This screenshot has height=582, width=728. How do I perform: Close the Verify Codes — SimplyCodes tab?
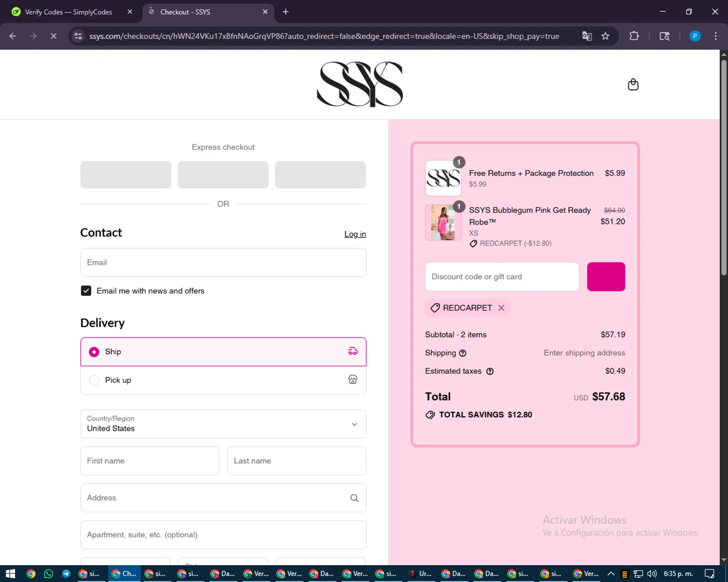point(130,12)
